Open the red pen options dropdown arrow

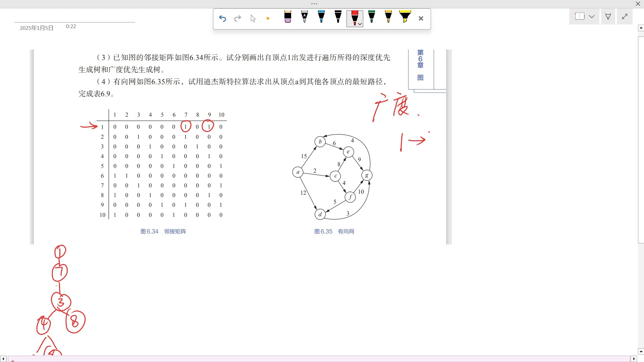(360, 24)
